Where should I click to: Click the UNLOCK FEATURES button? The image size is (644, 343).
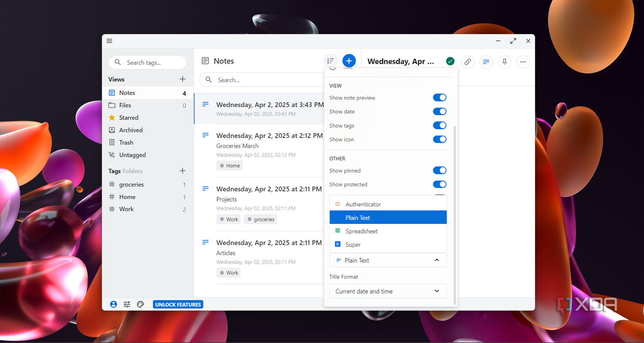click(178, 304)
